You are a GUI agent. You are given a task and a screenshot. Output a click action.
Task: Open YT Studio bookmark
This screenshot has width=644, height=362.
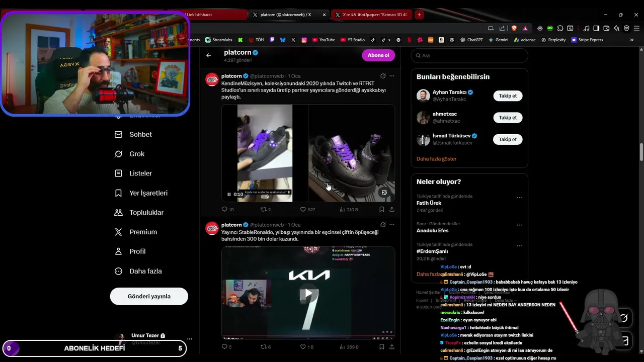[x=352, y=40]
